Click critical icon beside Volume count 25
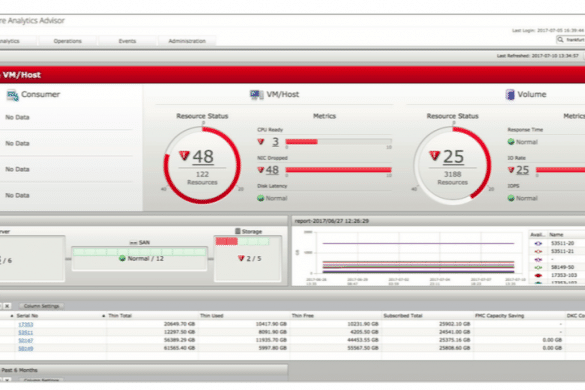 [x=434, y=155]
